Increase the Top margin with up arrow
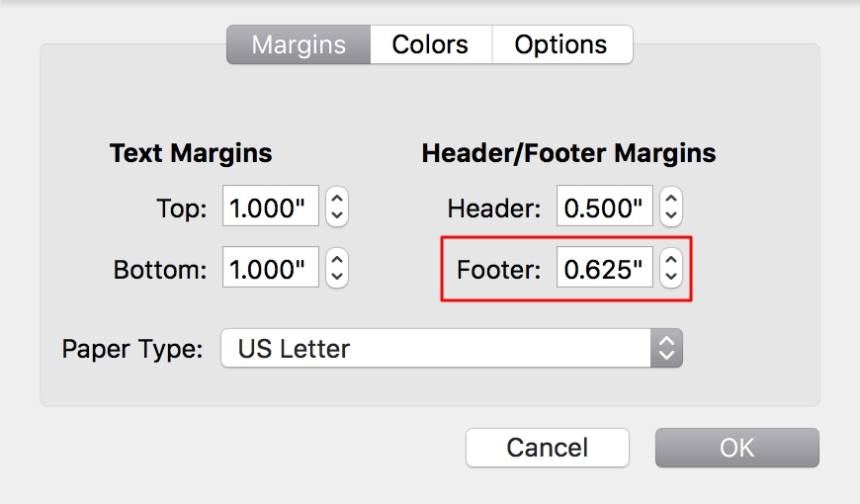 [337, 199]
